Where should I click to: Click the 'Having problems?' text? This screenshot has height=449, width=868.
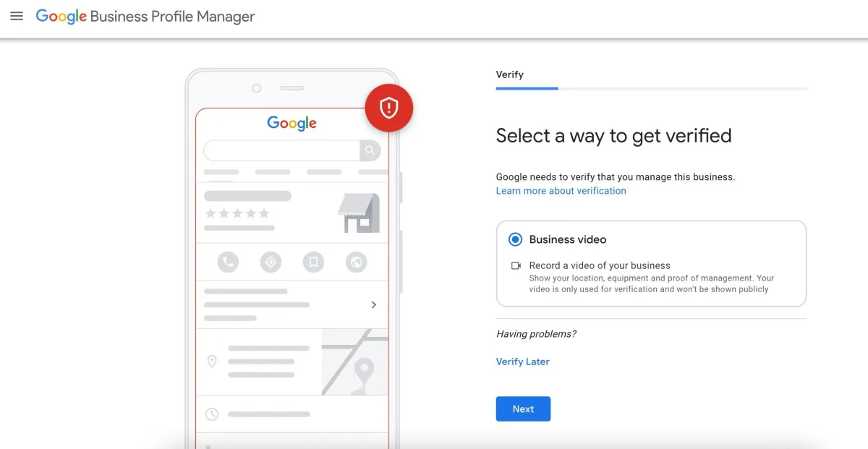(x=536, y=334)
